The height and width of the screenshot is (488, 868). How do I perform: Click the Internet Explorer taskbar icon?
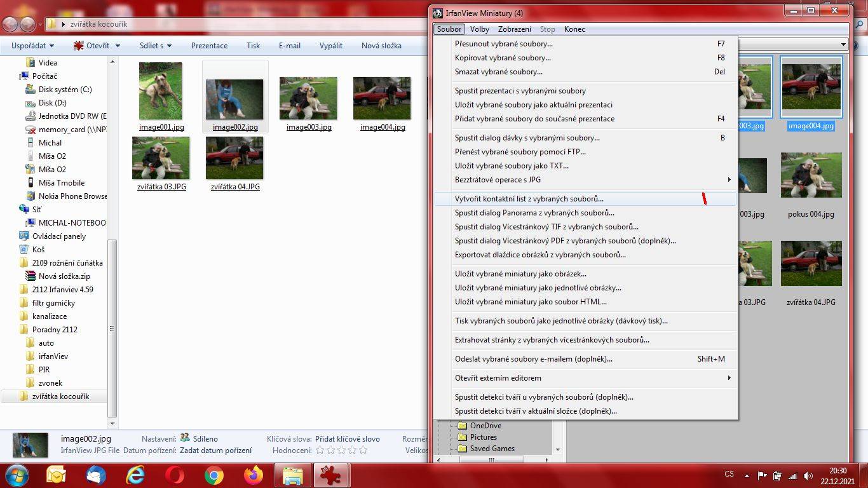135,475
